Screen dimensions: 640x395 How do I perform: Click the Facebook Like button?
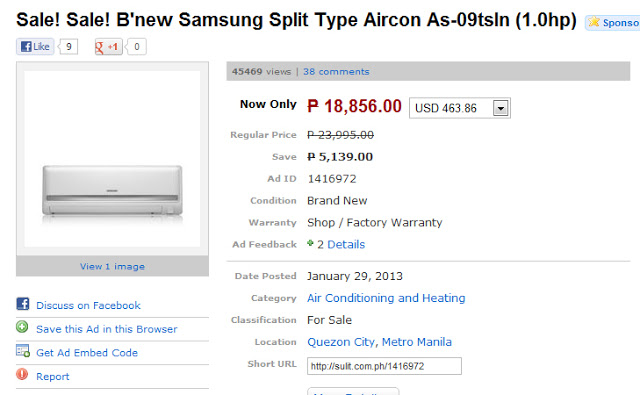[35, 47]
